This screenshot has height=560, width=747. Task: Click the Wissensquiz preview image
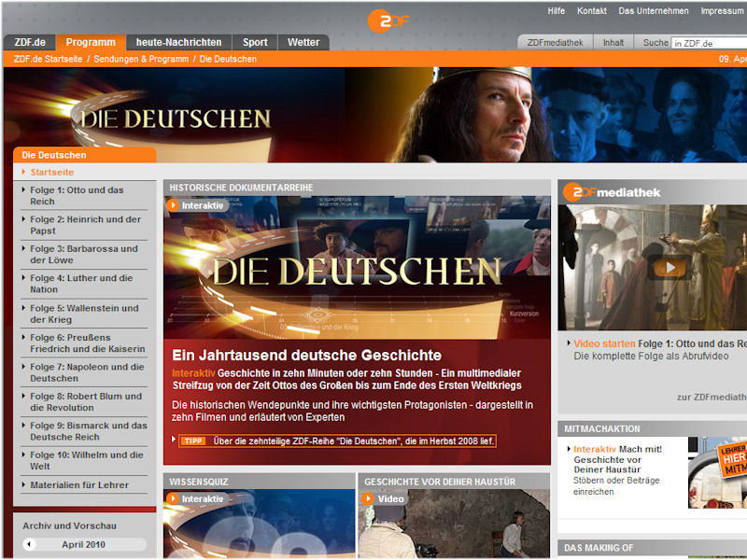point(260,524)
